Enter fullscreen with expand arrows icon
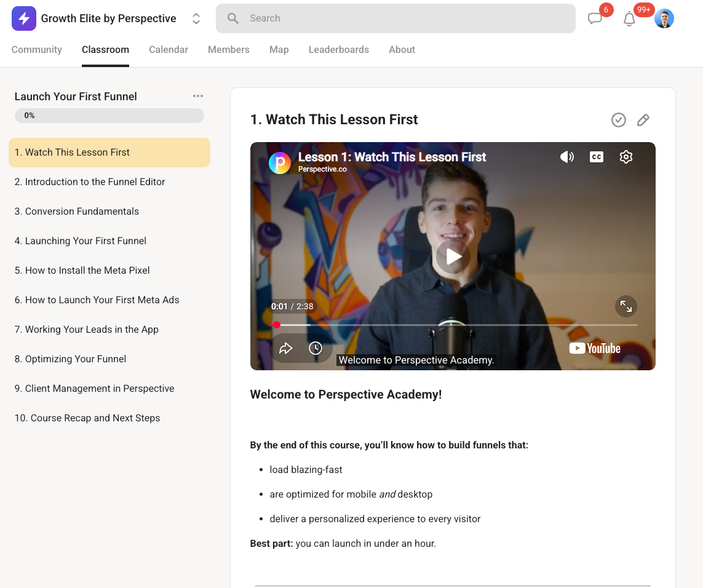The height and width of the screenshot is (588, 703). (626, 306)
